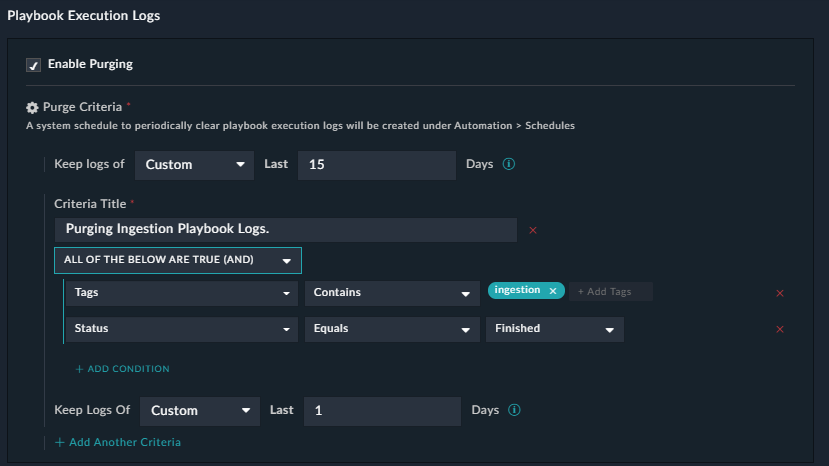Click info icon beside top Days label

508,164
